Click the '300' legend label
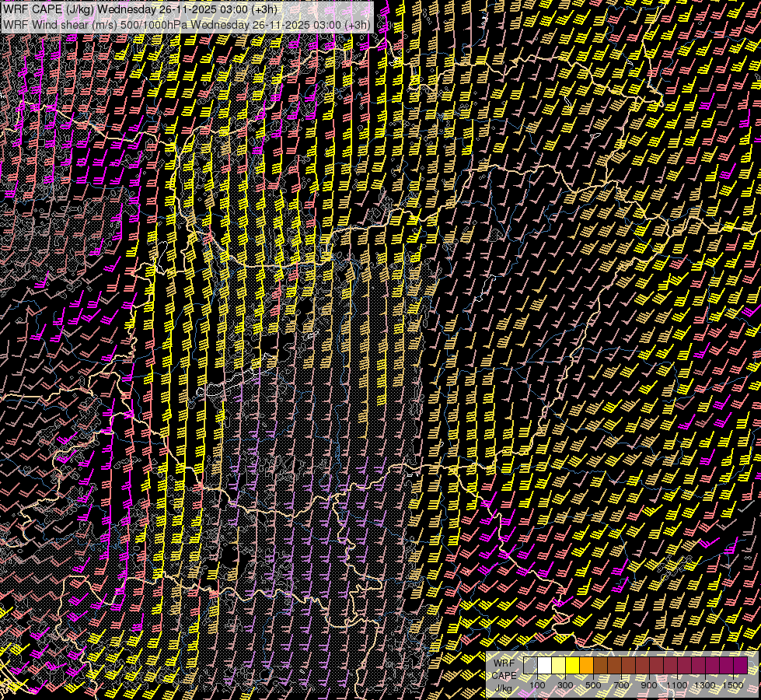 (x=565, y=685)
